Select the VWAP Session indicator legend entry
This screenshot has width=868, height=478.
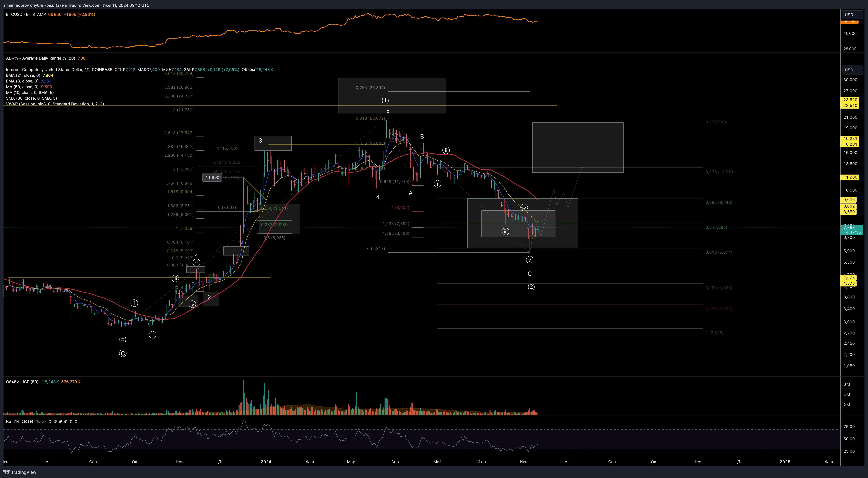pyautogui.click(x=55, y=104)
